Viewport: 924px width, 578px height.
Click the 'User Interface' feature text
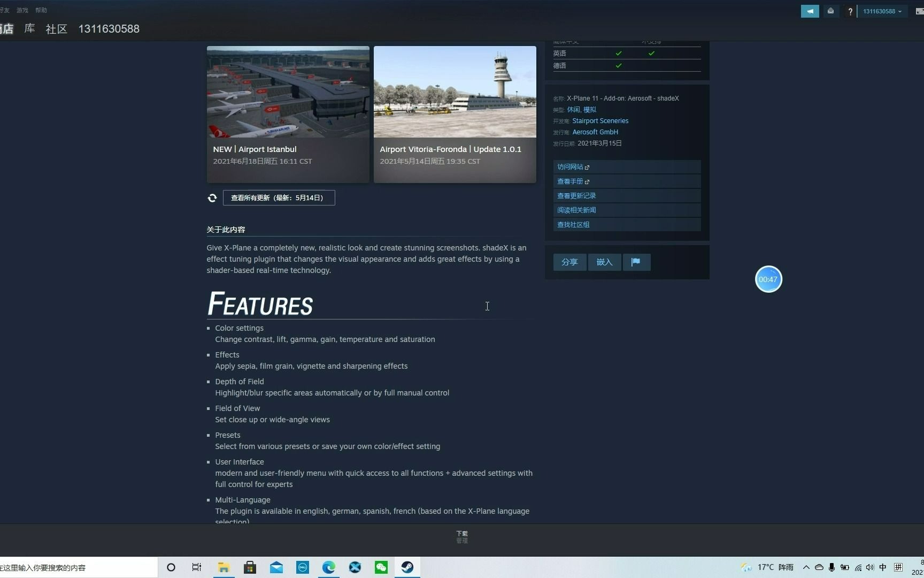coord(240,462)
